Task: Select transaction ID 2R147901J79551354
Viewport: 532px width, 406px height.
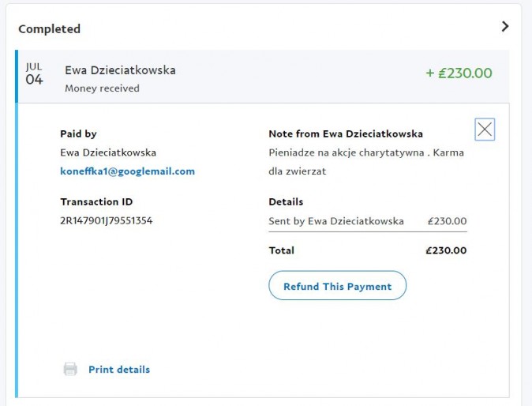Action: [x=106, y=220]
